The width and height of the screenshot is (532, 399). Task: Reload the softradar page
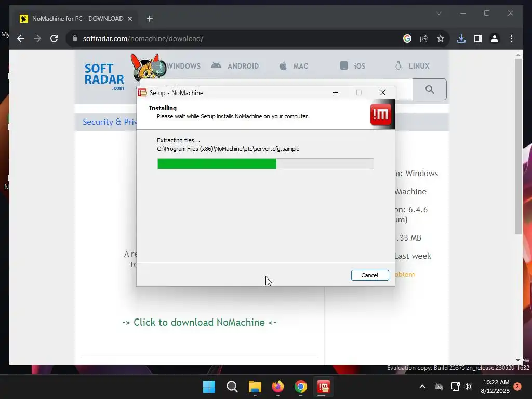[54, 38]
